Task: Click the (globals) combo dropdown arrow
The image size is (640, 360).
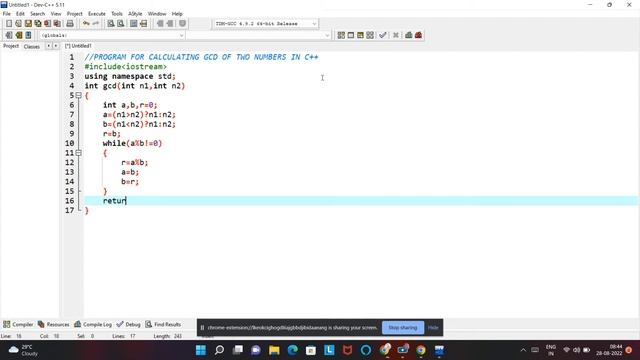Action: pyautogui.click(x=182, y=36)
